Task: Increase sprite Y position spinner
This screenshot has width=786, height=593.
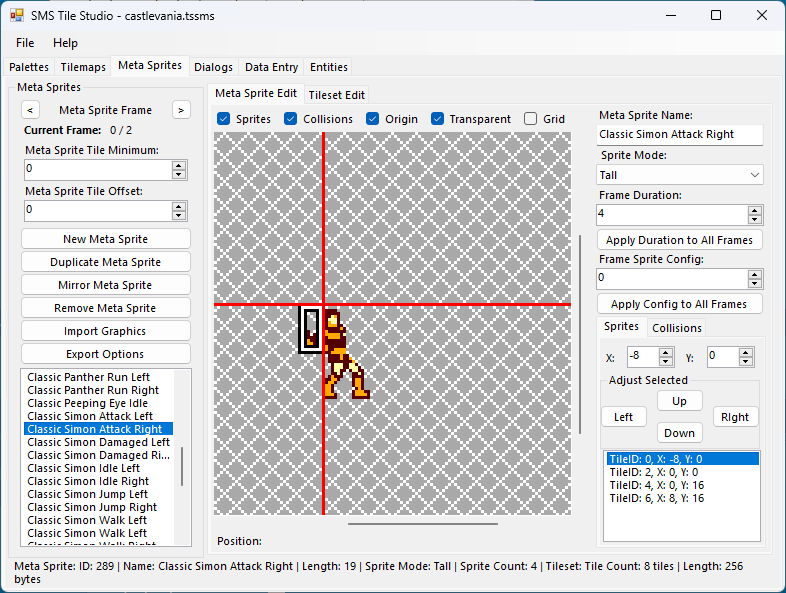Action: coord(746,353)
